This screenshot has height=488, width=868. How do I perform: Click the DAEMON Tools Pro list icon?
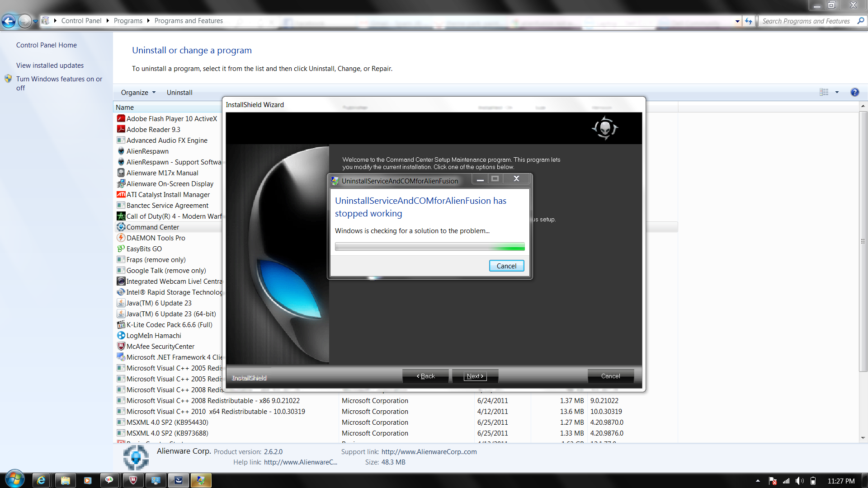tap(121, 238)
